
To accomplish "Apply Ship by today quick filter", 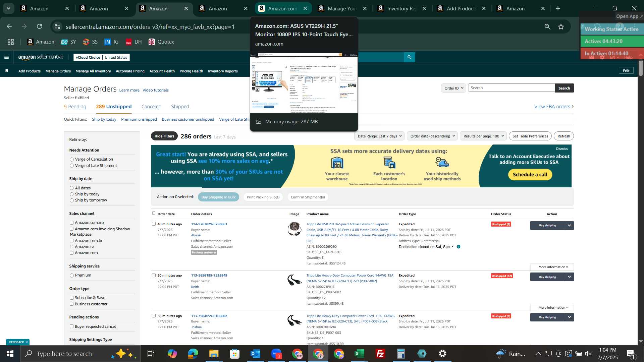I will click(x=104, y=119).
